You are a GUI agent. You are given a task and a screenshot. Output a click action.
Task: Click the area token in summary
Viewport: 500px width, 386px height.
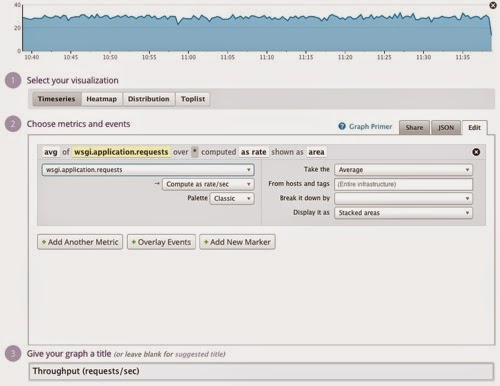point(316,152)
